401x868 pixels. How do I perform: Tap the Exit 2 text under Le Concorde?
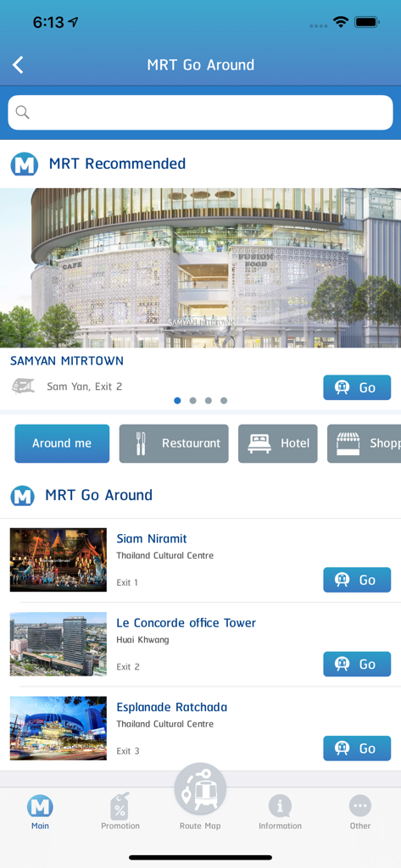pyautogui.click(x=128, y=667)
